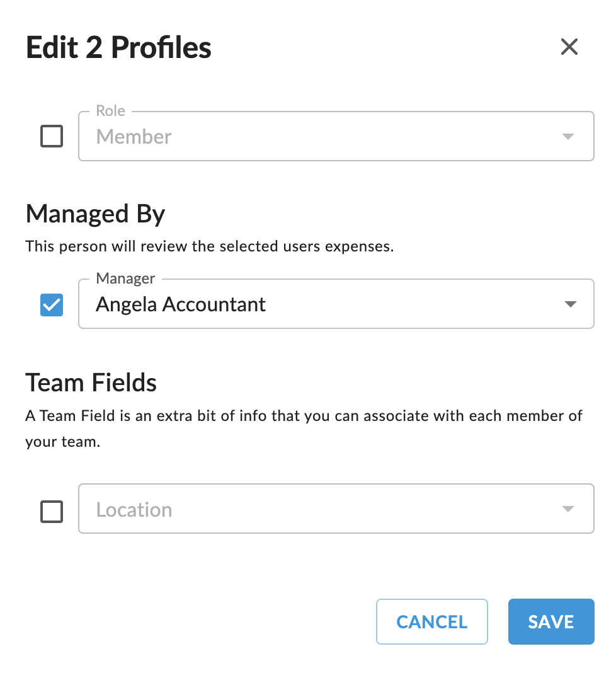The width and height of the screenshot is (616, 673).
Task: Click the small Manager field label
Action: pyautogui.click(x=125, y=279)
